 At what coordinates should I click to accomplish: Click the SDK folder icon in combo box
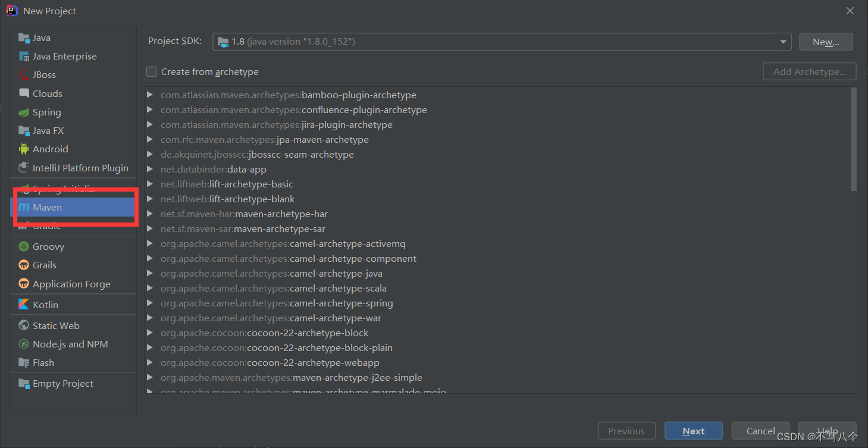(223, 42)
